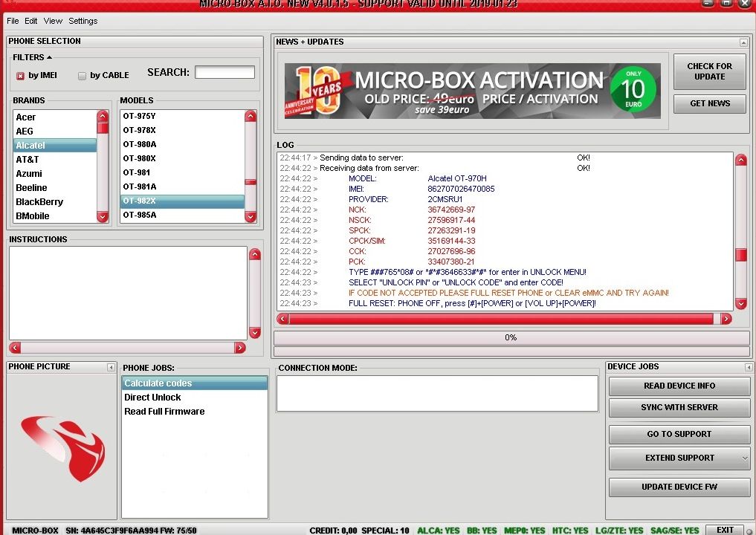The image size is (756, 535).
Task: Select the Alcatel brand row
Action: [x=55, y=145]
